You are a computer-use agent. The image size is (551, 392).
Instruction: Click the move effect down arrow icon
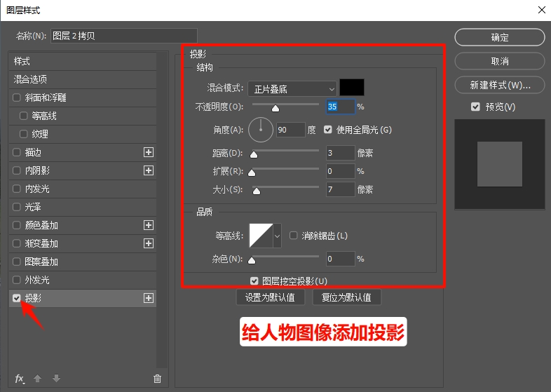(x=56, y=379)
